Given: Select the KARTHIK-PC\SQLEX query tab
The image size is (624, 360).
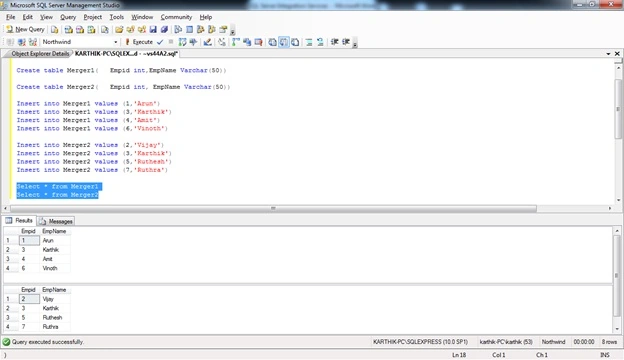Looking at the screenshot, I should pyautogui.click(x=126, y=54).
